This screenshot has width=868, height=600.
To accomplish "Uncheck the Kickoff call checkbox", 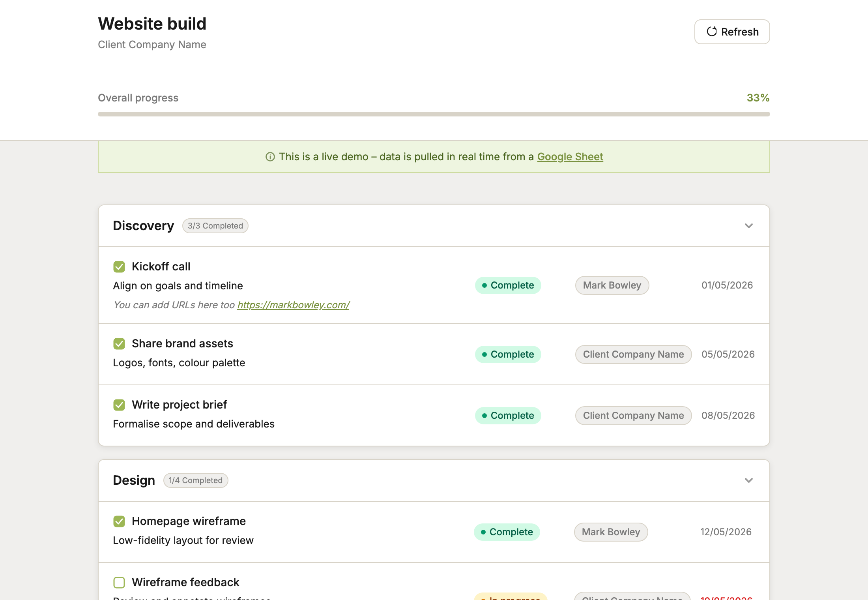I will (x=119, y=267).
